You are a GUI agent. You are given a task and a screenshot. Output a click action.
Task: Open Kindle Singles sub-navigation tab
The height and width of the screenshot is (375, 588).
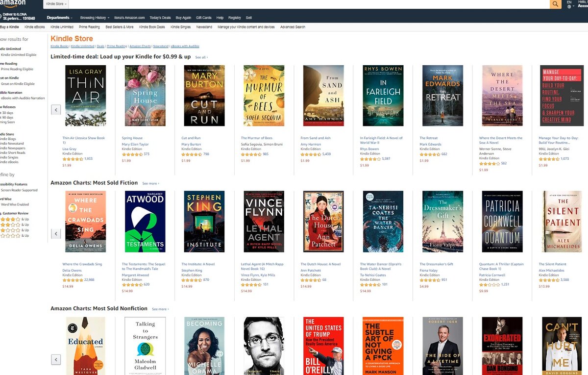[x=181, y=27]
